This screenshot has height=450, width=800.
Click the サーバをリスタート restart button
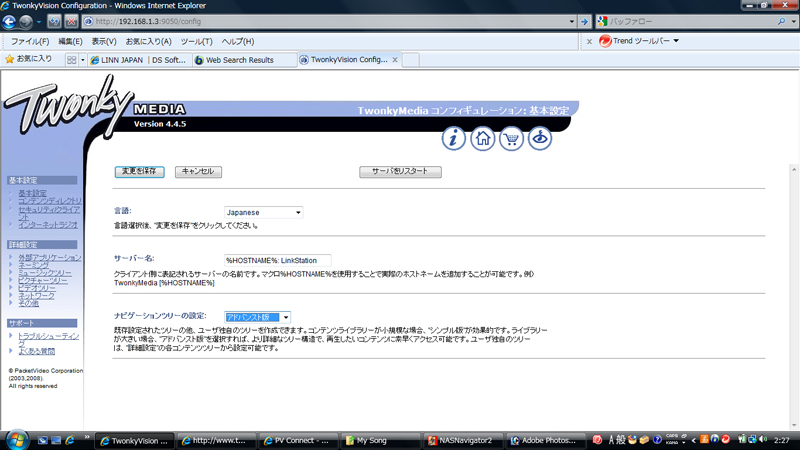[400, 172]
